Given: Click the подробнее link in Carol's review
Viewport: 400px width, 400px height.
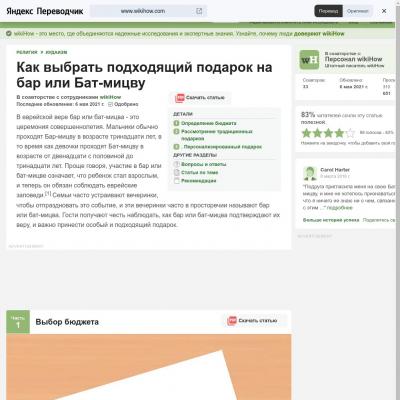Looking at the screenshot, I should click(x=339, y=208).
